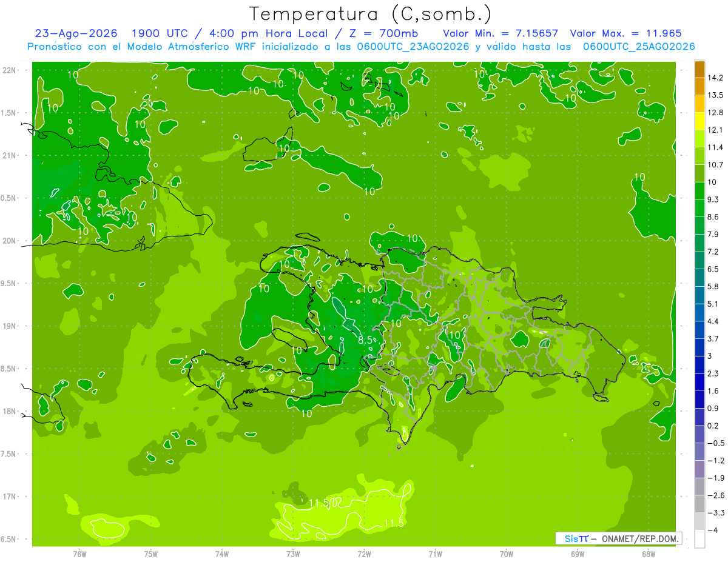This screenshot has height=562, width=728.
Task: Click the "76W" longitude label
Action: tap(79, 554)
